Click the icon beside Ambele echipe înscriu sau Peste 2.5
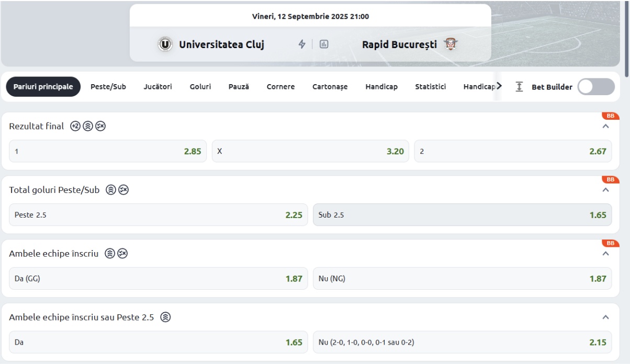The width and height of the screenshot is (630, 364). (x=166, y=317)
